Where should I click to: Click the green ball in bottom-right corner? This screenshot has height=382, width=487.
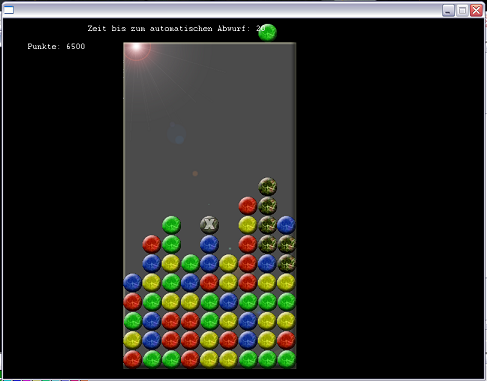[286, 359]
